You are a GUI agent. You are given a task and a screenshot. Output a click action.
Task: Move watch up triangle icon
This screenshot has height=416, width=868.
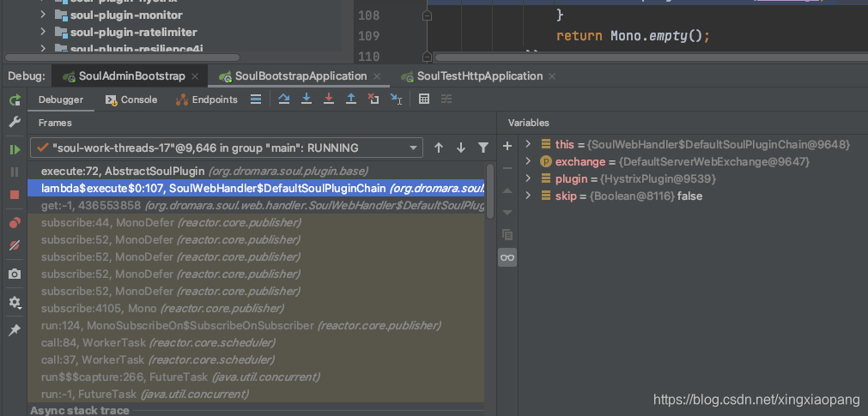pos(507,191)
